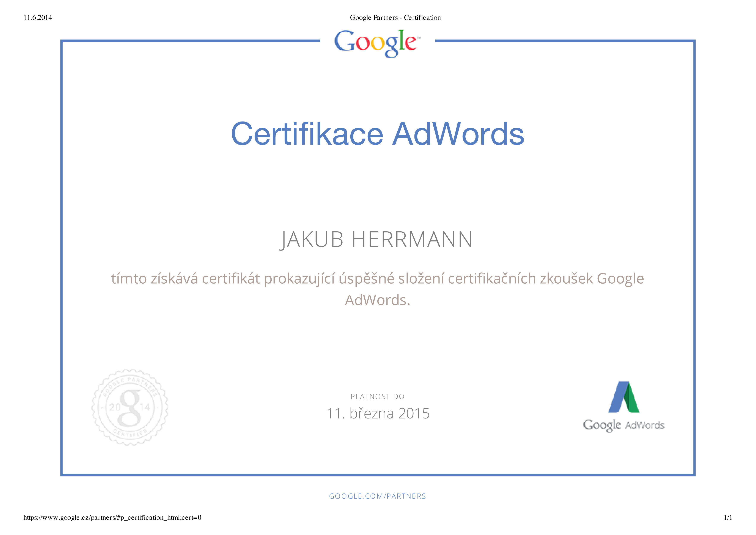Open the GOOGLE.COM/PARTNERS link
756x535 pixels.
[377, 496]
